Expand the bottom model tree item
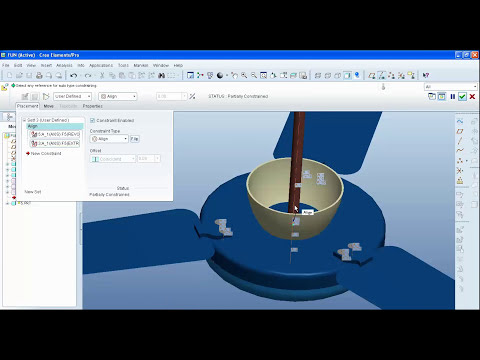 pos(7,203)
